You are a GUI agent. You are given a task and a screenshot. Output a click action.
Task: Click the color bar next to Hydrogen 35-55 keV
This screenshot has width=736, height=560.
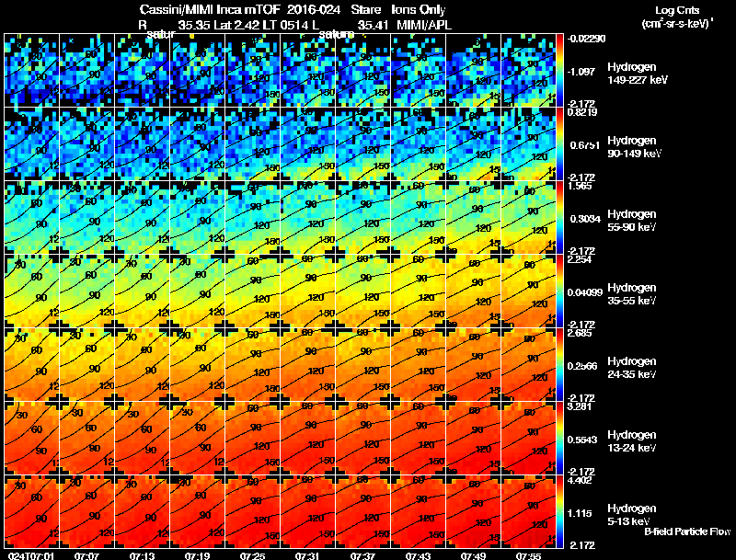tap(559, 291)
